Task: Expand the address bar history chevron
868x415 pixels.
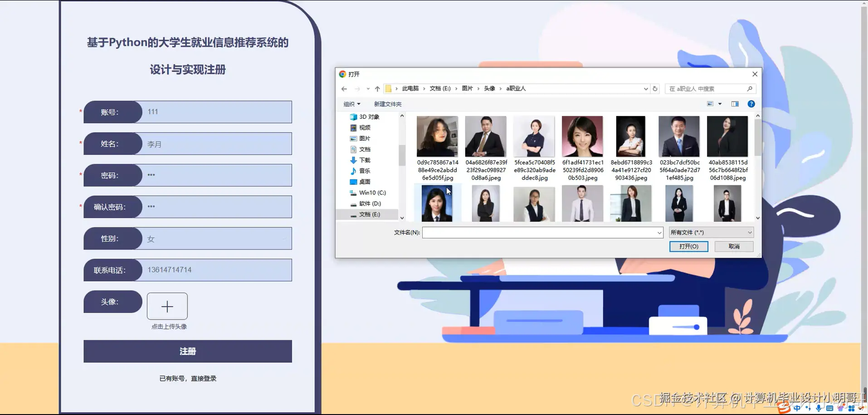Action: pos(646,89)
